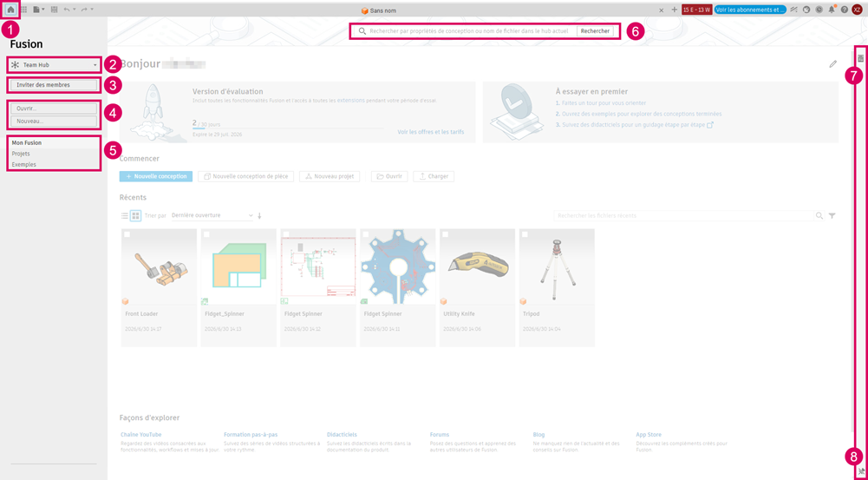Open the Tripod thumbnail
The image size is (868, 480).
[x=557, y=267]
